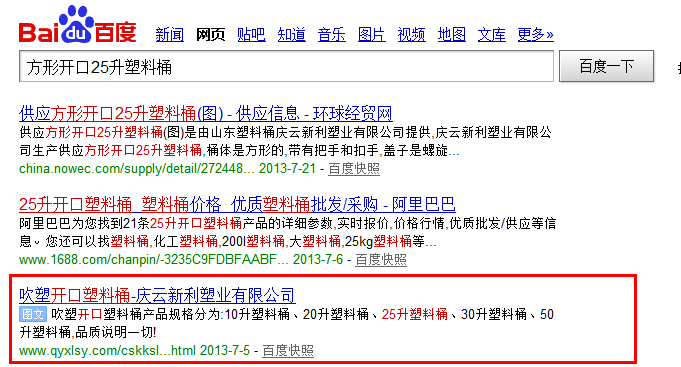Open the 新闻 navigation link

coord(170,34)
